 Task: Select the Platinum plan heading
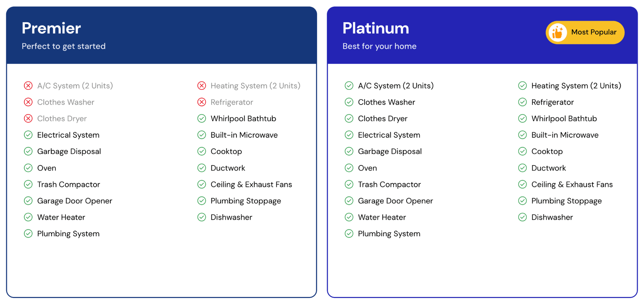coord(376,28)
